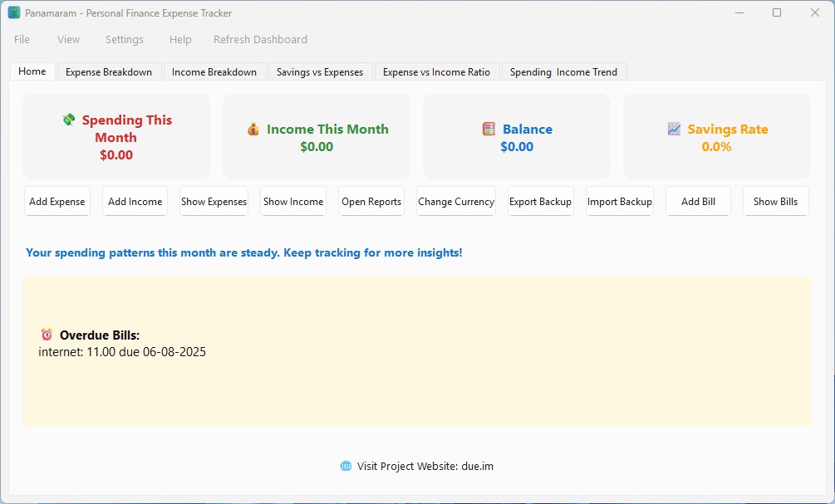Click the Add Income button
This screenshot has width=835, height=504.
point(135,202)
